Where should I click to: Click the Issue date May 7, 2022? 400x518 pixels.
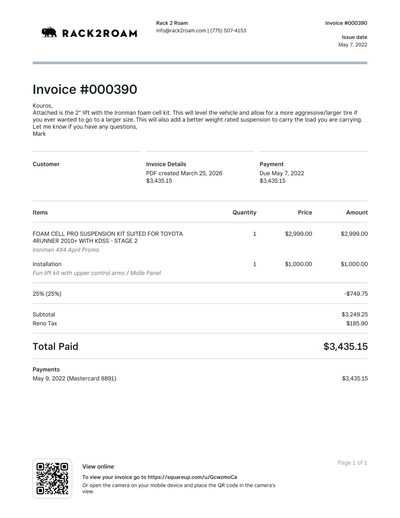[x=353, y=45]
